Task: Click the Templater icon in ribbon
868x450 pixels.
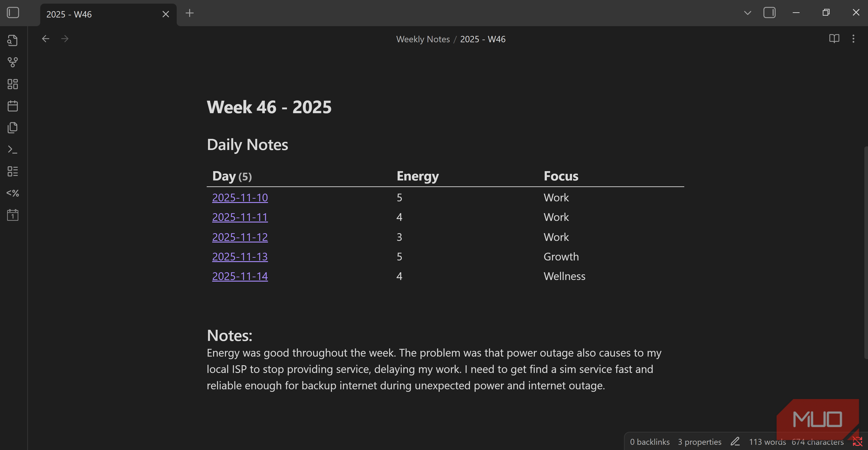Action: point(13,193)
